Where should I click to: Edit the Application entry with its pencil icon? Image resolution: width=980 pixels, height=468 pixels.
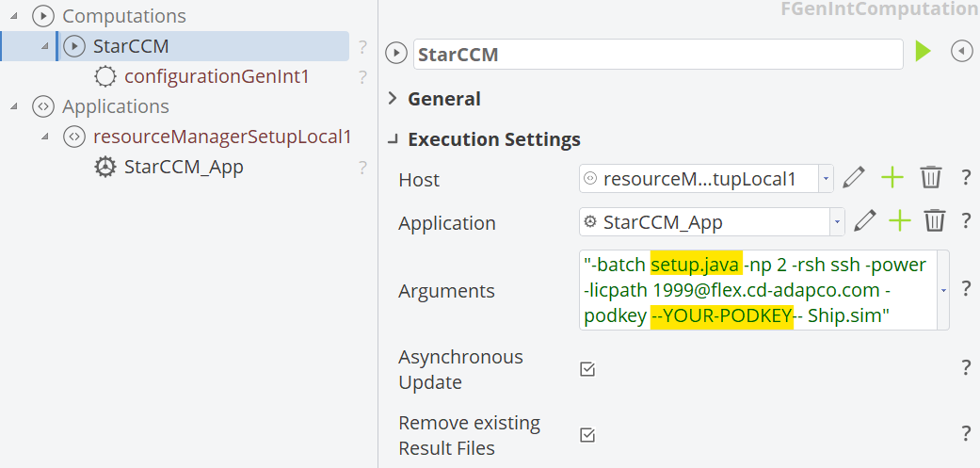point(864,220)
